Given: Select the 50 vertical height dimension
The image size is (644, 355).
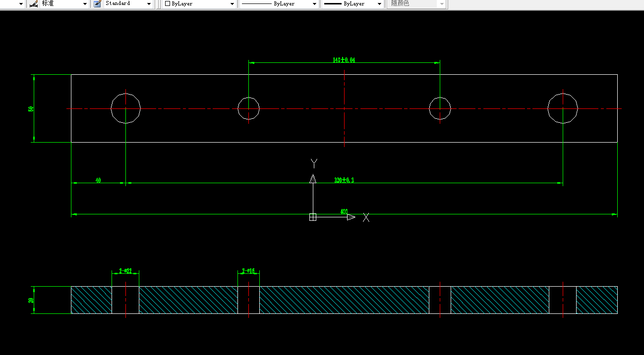Looking at the screenshot, I should click(31, 108).
